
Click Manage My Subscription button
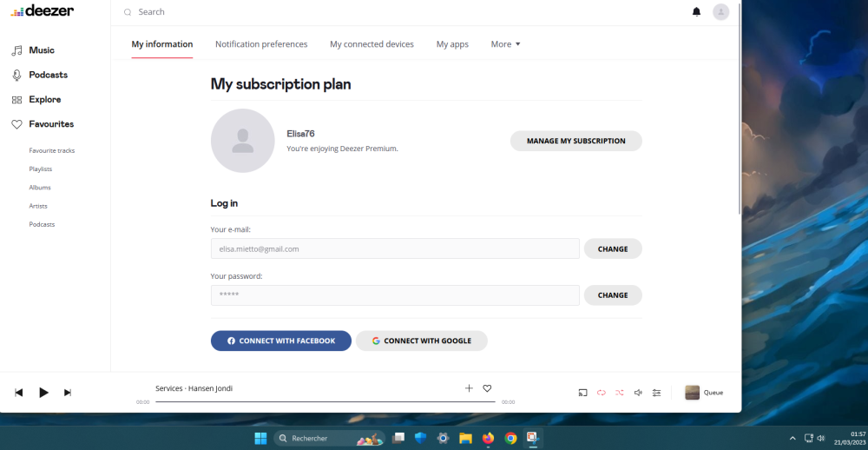click(575, 141)
